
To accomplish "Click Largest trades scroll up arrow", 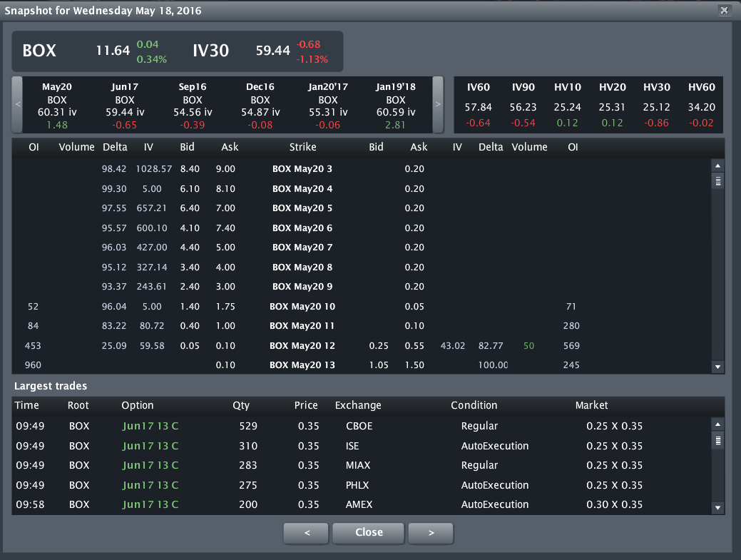I will click(717, 424).
